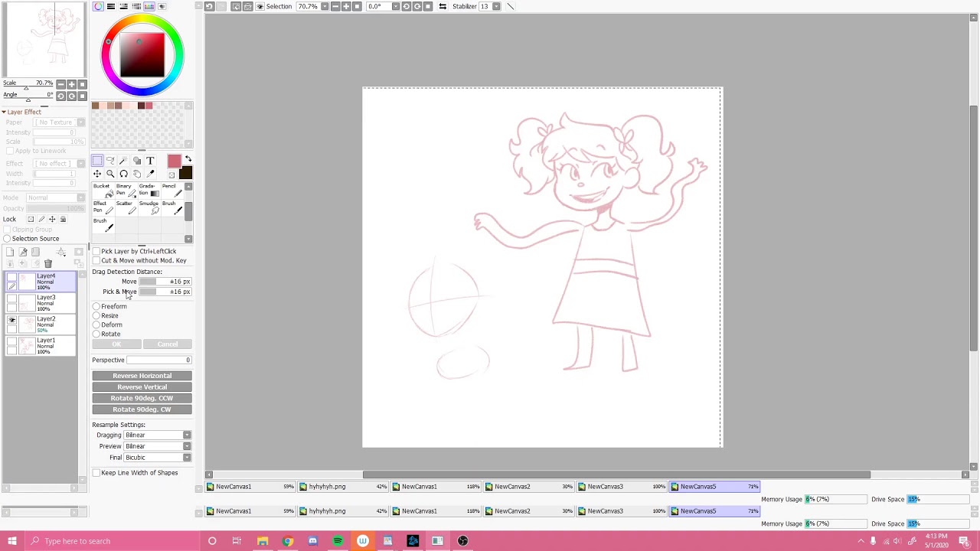Choose the Pencil brush tool

coord(172,190)
